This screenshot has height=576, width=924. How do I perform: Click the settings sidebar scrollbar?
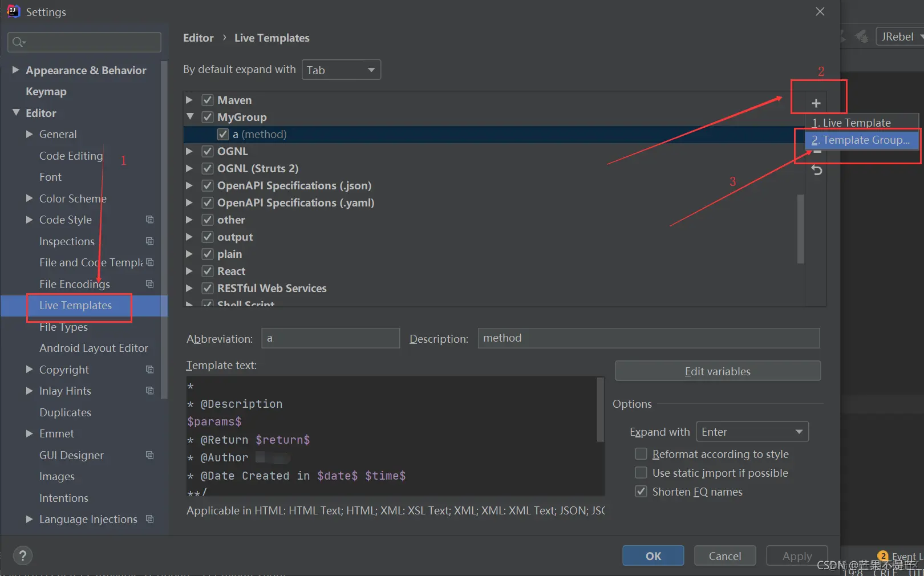tap(164, 229)
